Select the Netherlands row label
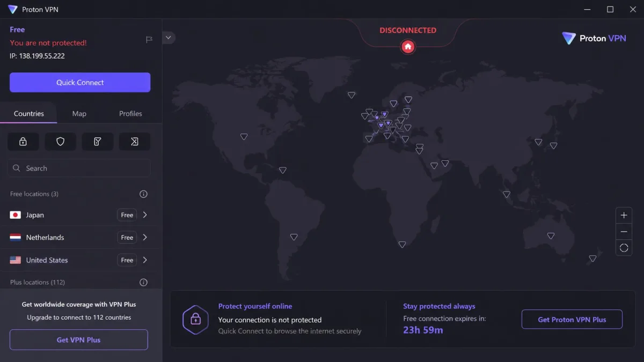Image resolution: width=644 pixels, height=362 pixels. point(45,238)
